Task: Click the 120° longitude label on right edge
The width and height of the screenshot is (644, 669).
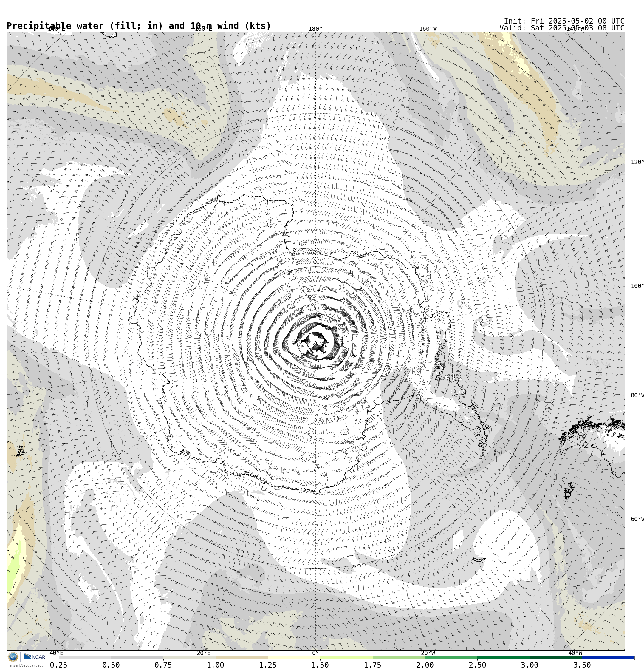Action: pyautogui.click(x=637, y=162)
